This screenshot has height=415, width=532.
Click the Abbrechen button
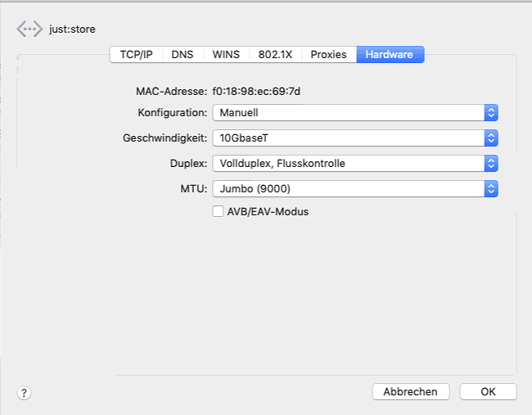411,391
